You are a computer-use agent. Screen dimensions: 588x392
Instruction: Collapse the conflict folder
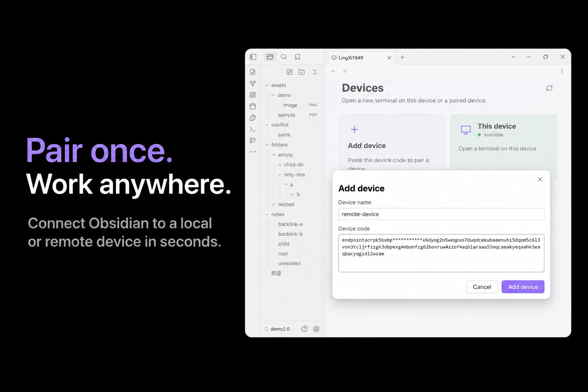[x=267, y=125]
